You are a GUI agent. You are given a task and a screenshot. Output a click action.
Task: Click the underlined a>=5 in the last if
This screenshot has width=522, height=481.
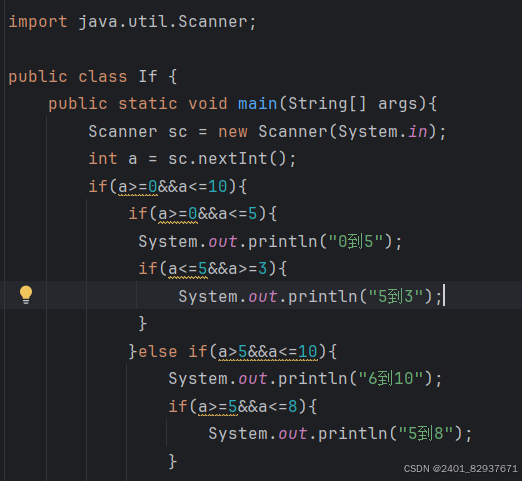click(x=218, y=406)
